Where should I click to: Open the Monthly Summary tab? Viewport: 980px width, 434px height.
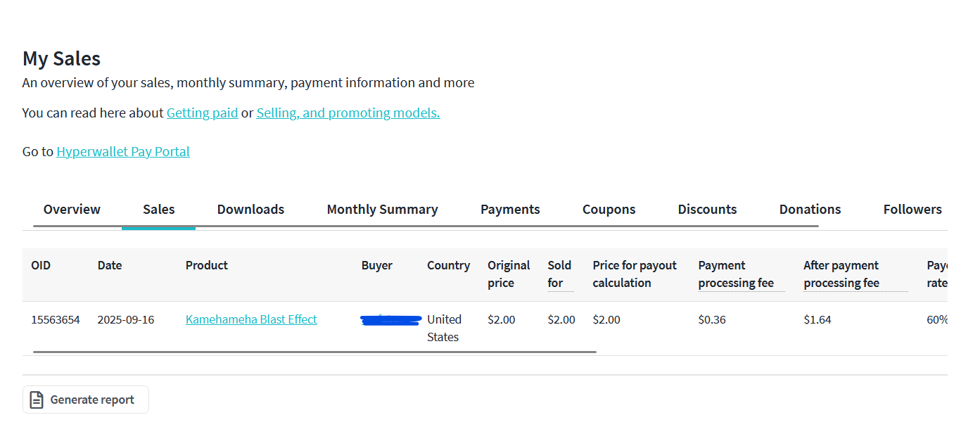pyautogui.click(x=382, y=210)
